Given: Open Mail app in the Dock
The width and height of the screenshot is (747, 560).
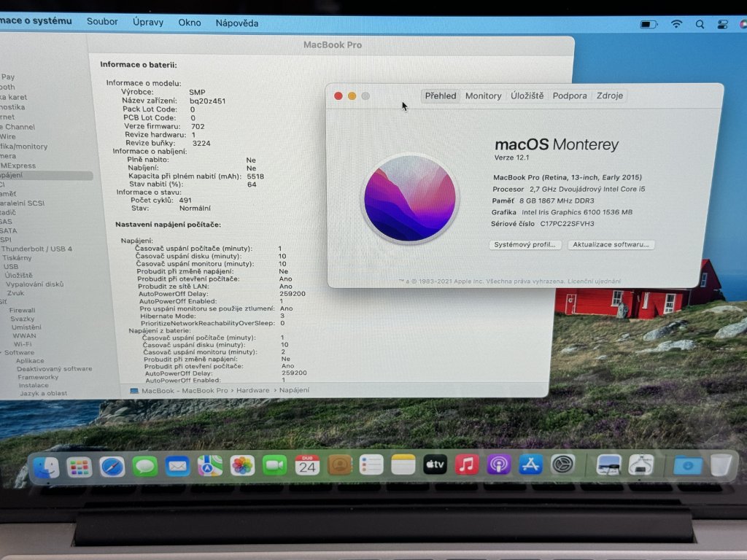Looking at the screenshot, I should coord(178,466).
